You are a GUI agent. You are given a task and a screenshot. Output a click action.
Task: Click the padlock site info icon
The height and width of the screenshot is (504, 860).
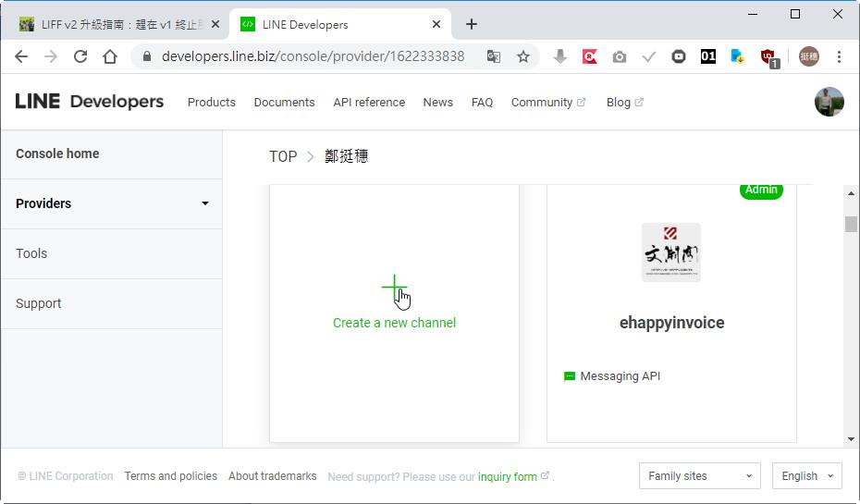click(x=146, y=56)
